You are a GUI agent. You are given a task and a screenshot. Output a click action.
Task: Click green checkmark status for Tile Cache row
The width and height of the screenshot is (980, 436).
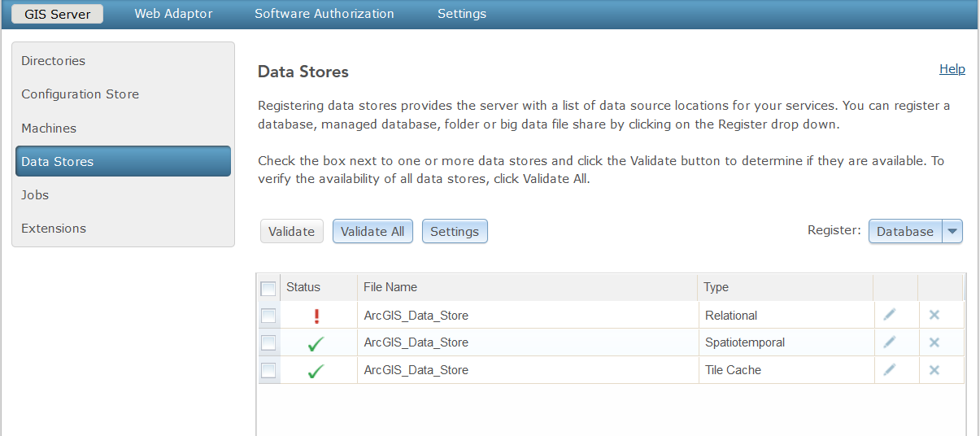pos(316,371)
